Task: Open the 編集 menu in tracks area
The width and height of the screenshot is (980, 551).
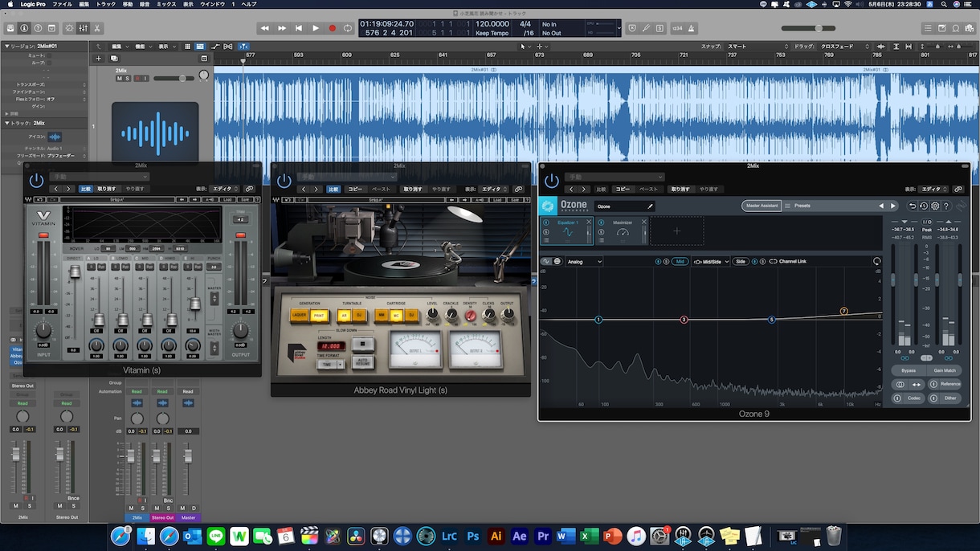Action: pos(120,47)
